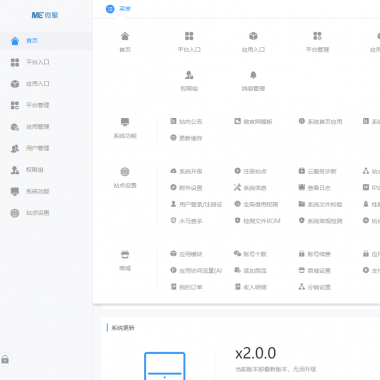Open the 附件设置 link
The width and height of the screenshot is (380, 380).
(x=186, y=188)
